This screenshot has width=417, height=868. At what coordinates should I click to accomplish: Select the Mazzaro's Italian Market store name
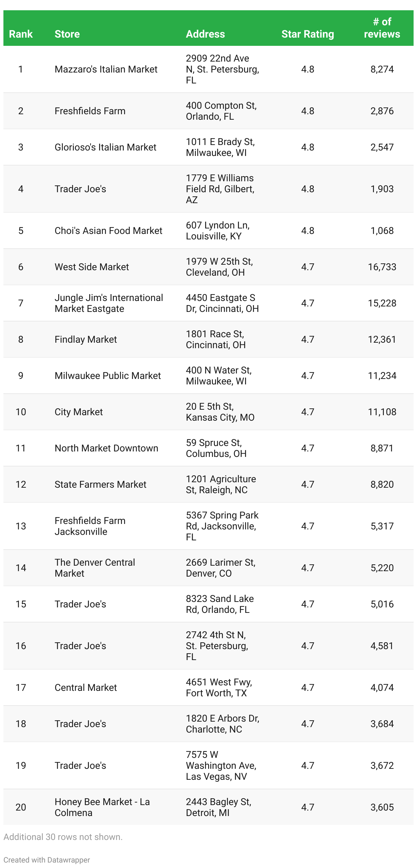[106, 69]
